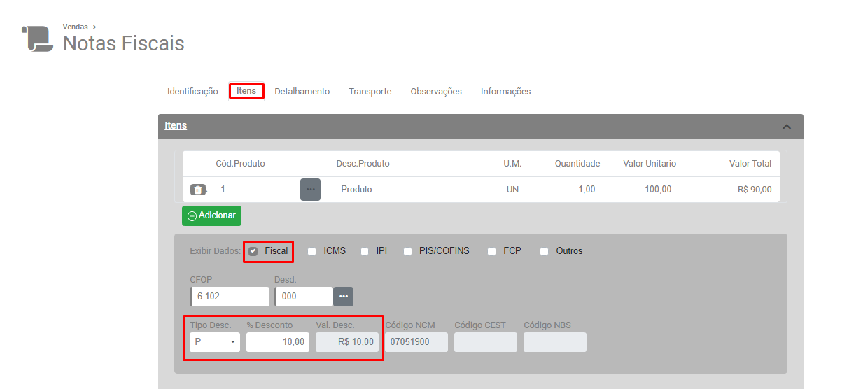Collapse the Itens panel with chevron
868x389 pixels.
[786, 127]
